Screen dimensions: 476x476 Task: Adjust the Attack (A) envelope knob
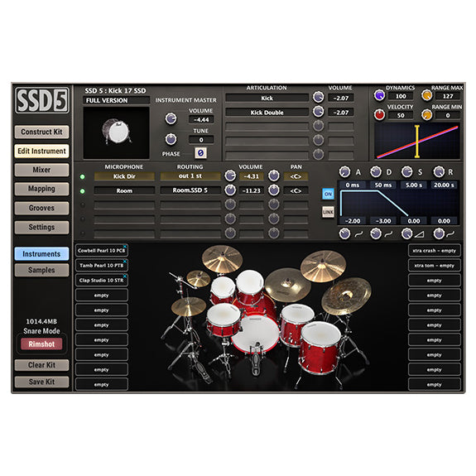(344, 172)
